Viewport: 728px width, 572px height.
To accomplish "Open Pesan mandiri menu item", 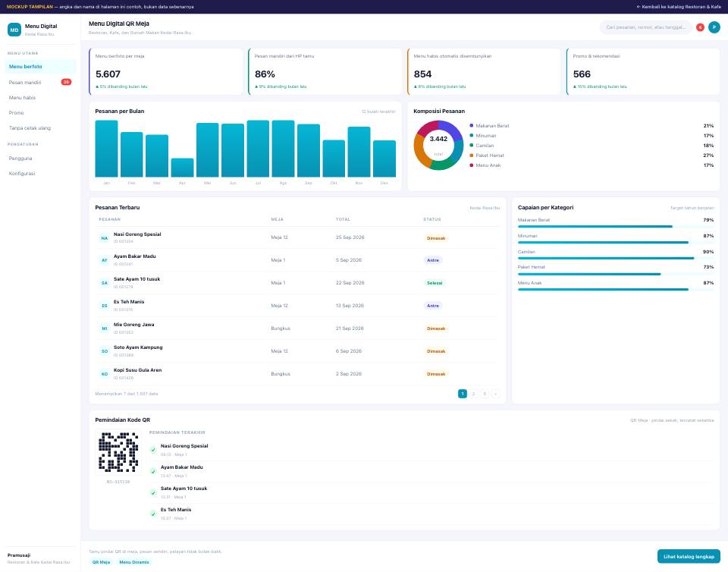I will (x=40, y=82).
